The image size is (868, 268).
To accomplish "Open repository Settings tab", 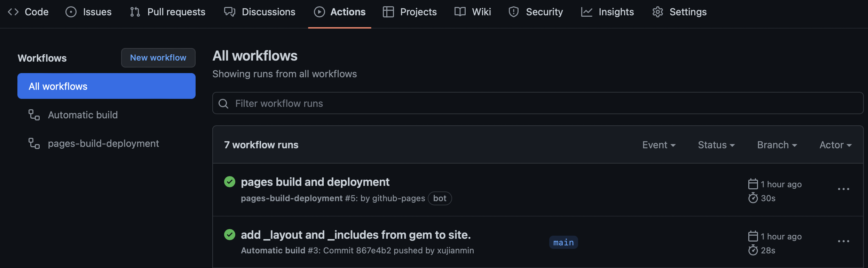I will 679,12.
